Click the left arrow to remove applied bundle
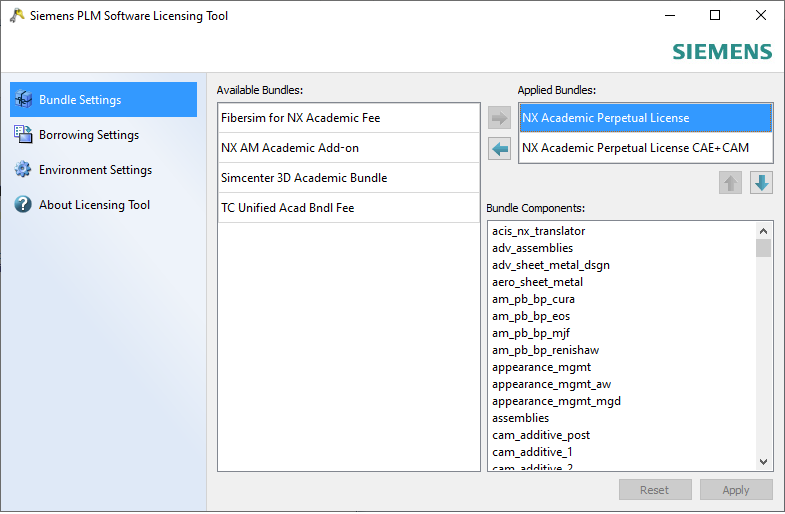Viewport: 785px width, 514px height. coord(499,149)
